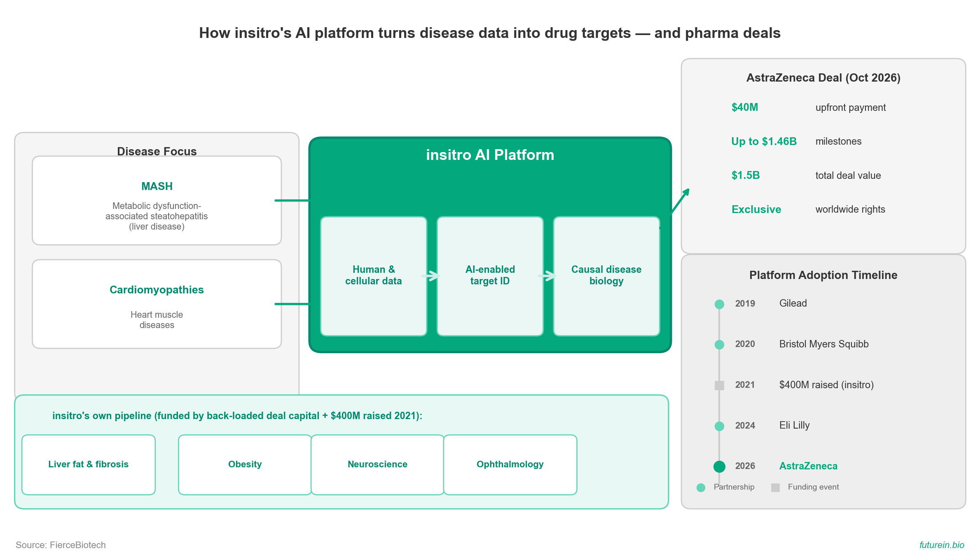
Task: Click arrow between target ID and causal biology
Action: pyautogui.click(x=548, y=276)
